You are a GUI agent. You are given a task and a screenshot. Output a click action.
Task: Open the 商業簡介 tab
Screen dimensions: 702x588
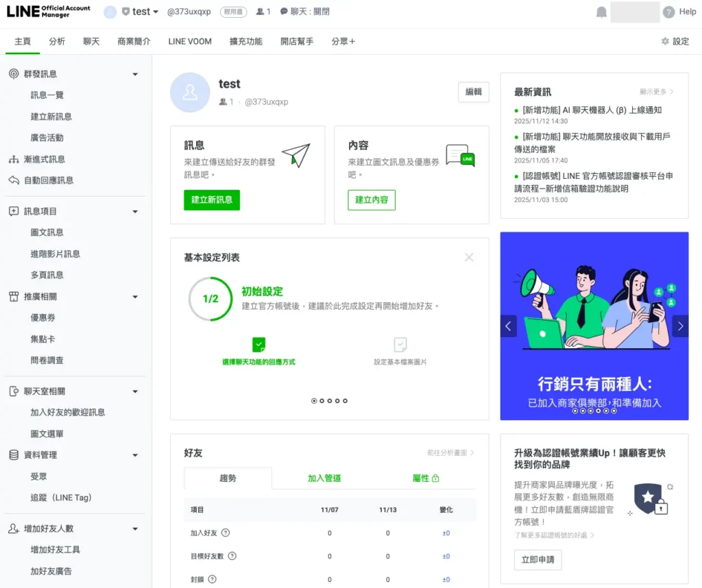click(x=134, y=41)
